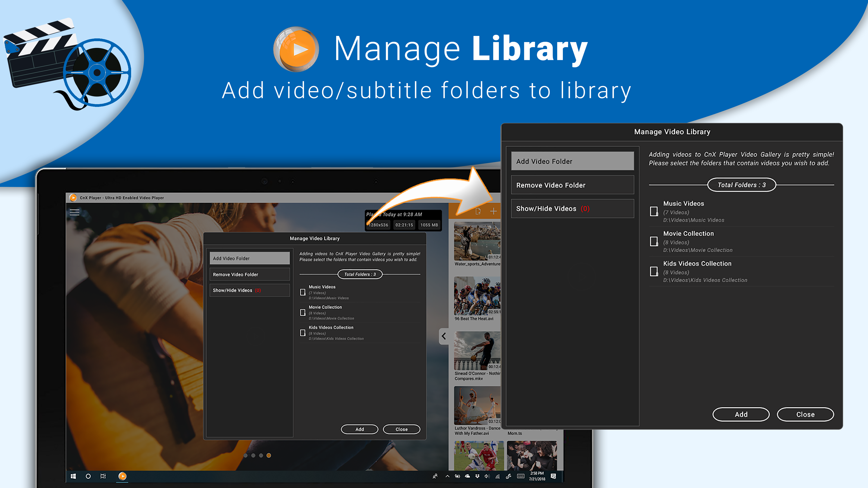Click the Dropbox tray icon
Viewport: 868px width, 488px height.
477,476
